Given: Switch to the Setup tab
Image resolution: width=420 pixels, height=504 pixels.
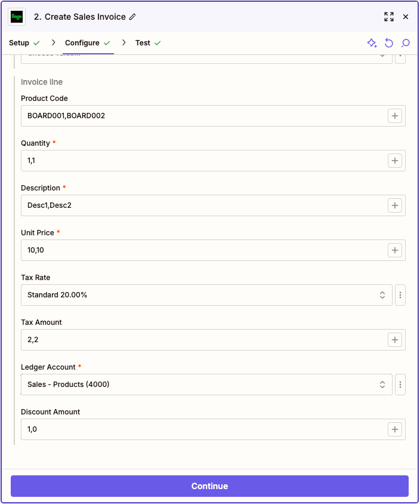Looking at the screenshot, I should (x=19, y=43).
